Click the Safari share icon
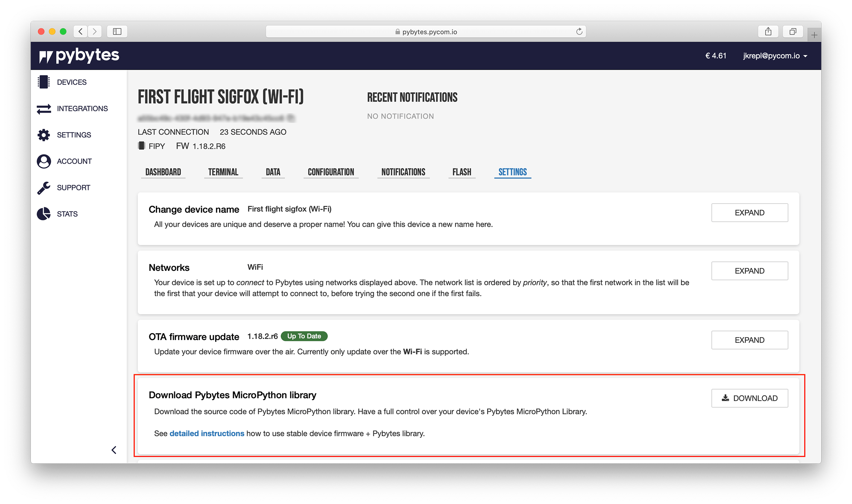The height and width of the screenshot is (504, 852). tap(768, 32)
